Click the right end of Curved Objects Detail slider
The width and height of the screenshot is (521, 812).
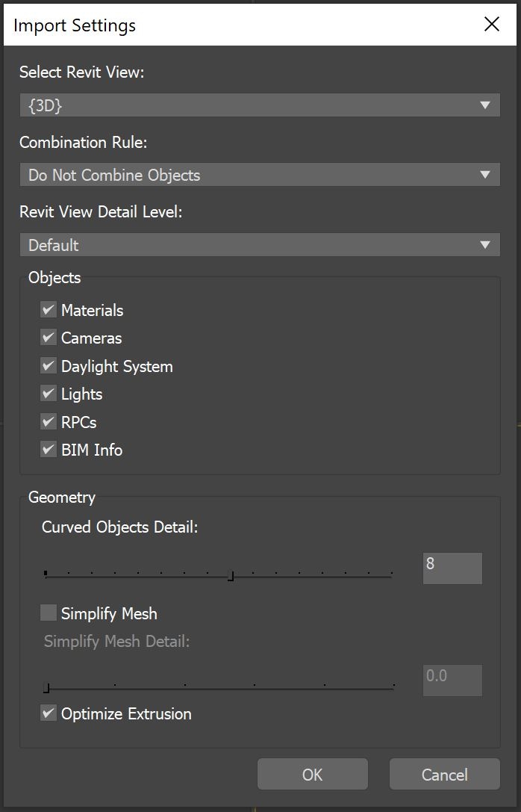tap(390, 576)
